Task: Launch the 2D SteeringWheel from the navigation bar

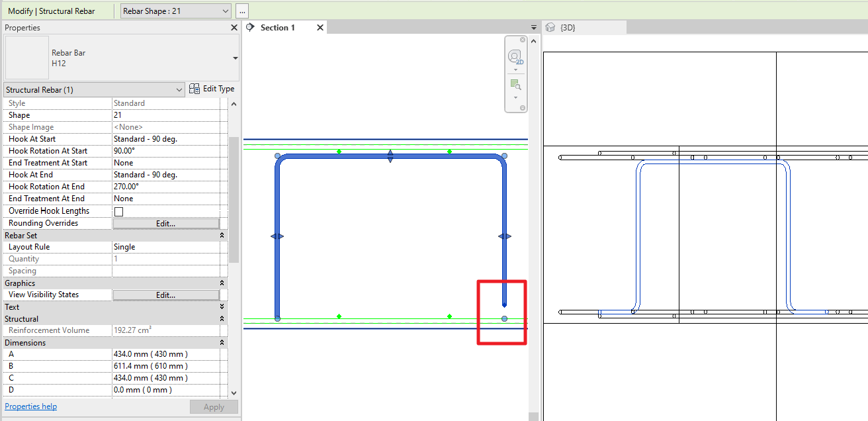Action: coord(515,56)
